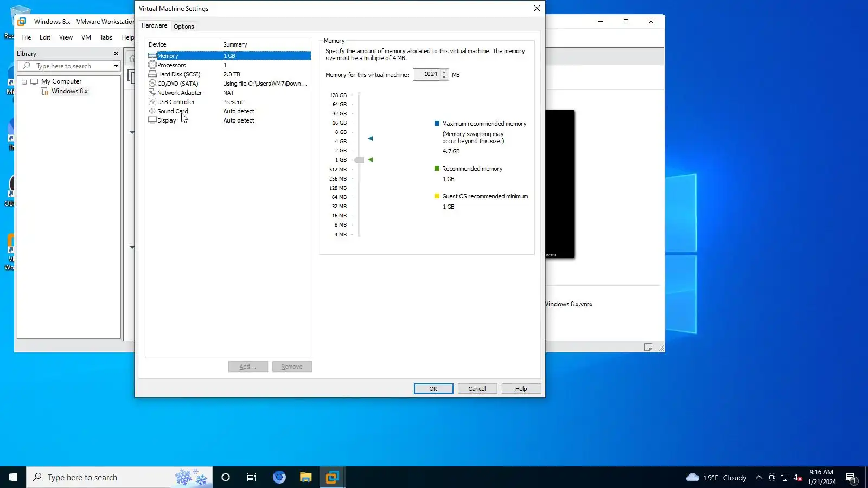Select the Sound Card device
The height and width of the screenshot is (488, 868).
(229, 111)
